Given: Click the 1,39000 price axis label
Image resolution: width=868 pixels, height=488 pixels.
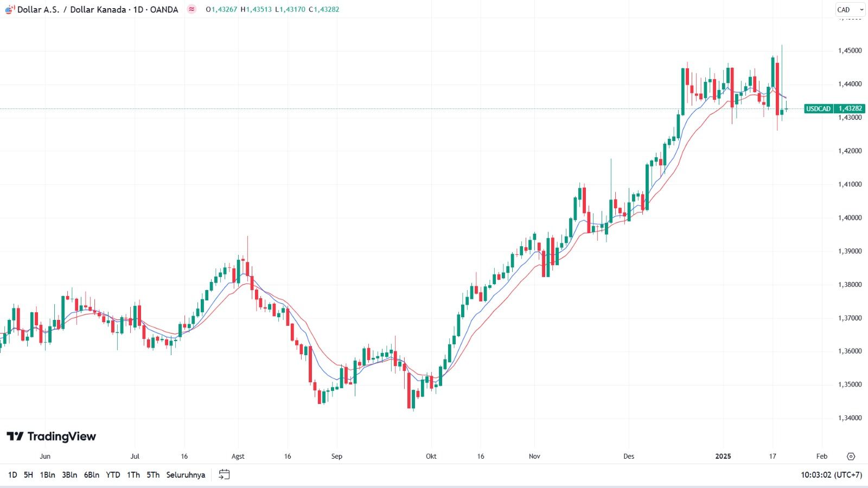Looking at the screenshot, I should pyautogui.click(x=850, y=251).
